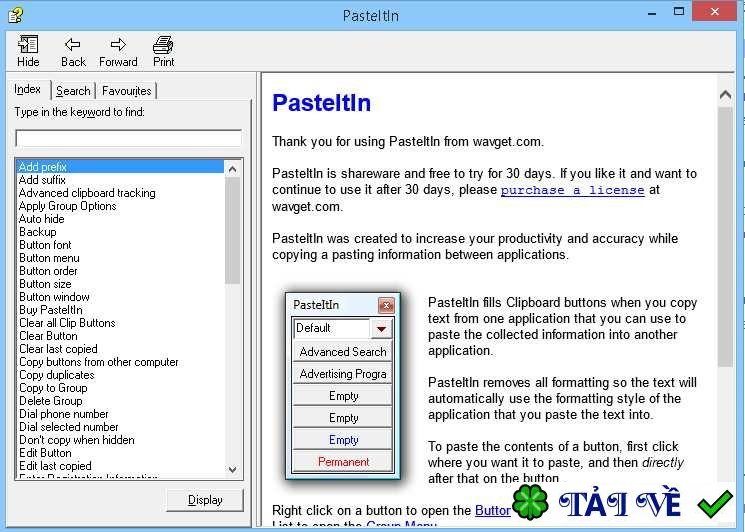
Task: Close the PasteItIn help window
Action: 715,11
